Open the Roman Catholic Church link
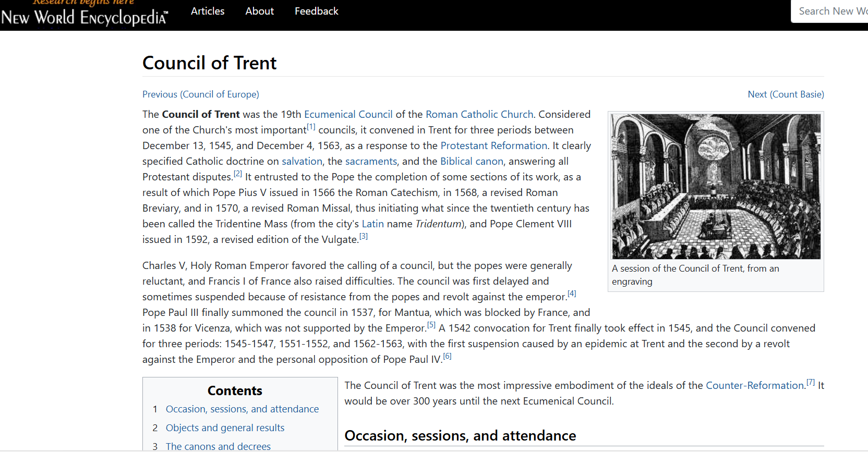868x452 pixels. click(479, 114)
